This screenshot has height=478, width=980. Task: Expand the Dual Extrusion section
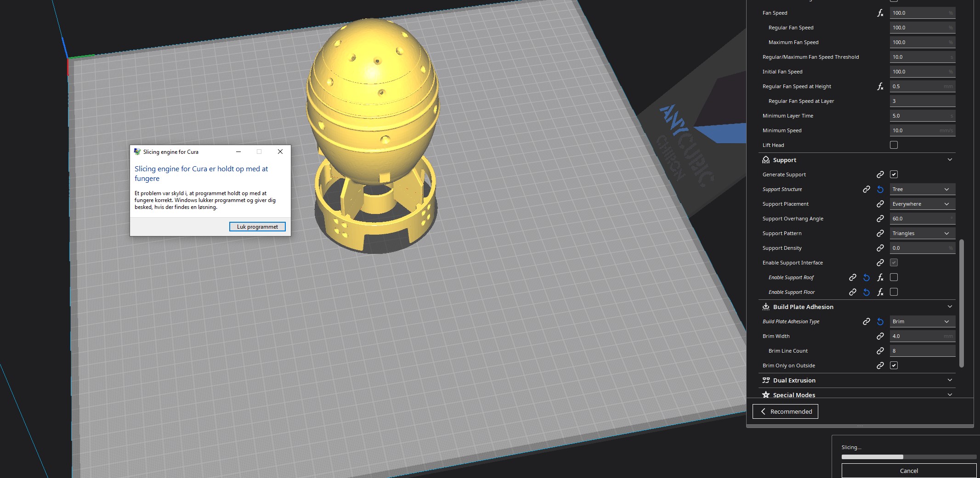coord(950,380)
